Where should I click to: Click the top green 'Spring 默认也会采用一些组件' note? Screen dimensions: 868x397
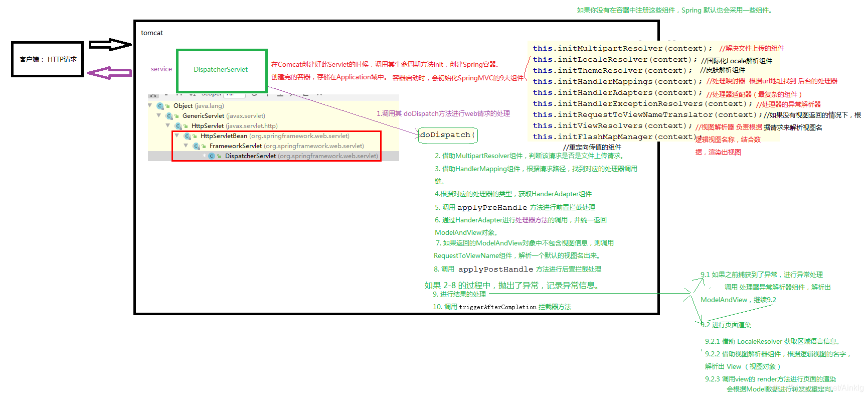[675, 10]
